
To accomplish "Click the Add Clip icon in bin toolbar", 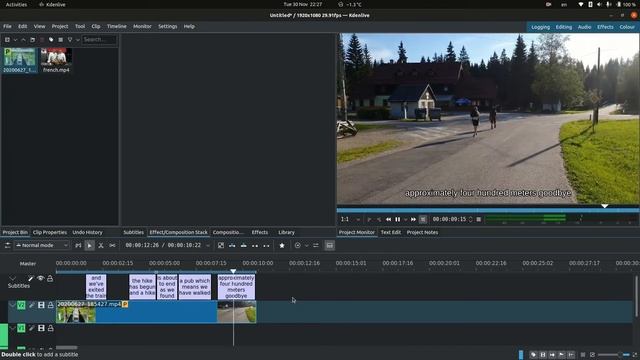I will click(x=7, y=40).
